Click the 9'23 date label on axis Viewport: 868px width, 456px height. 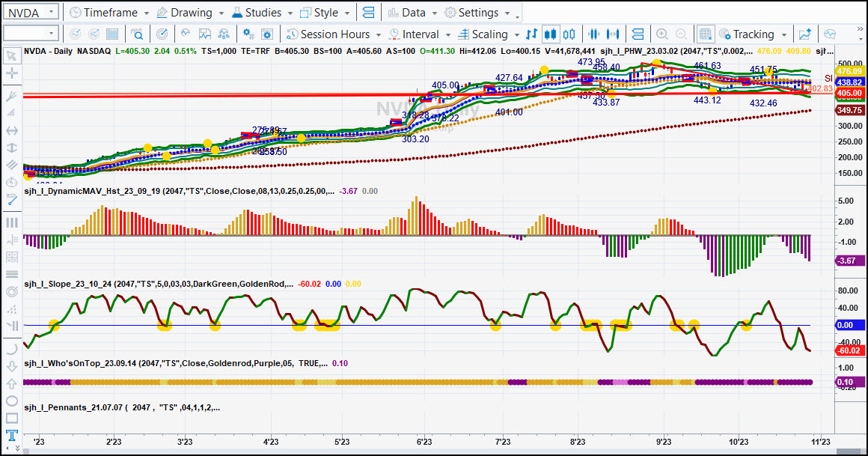click(x=664, y=442)
